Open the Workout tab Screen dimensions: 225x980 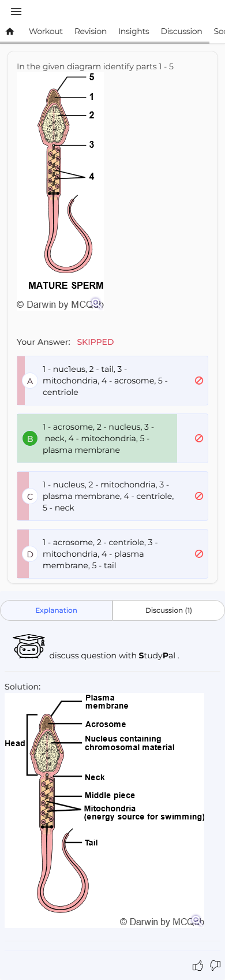tap(46, 31)
